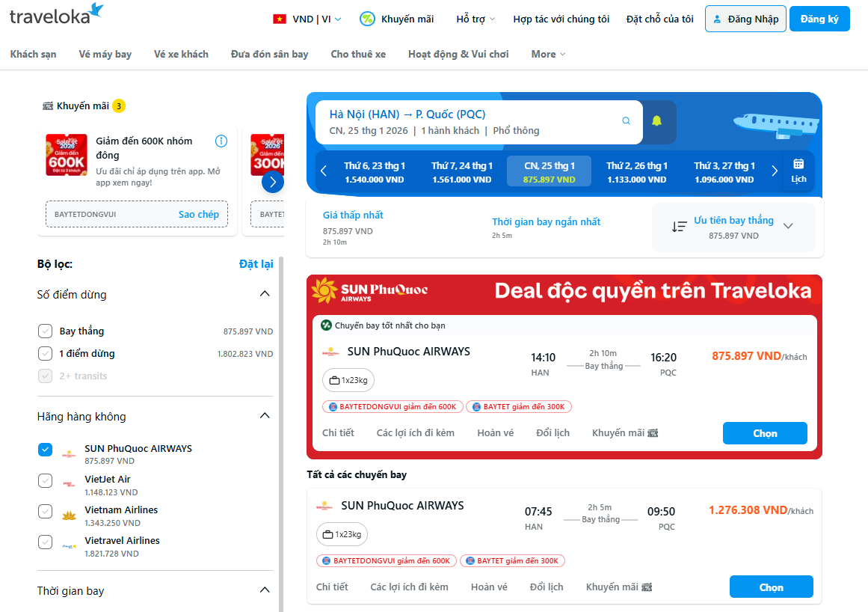
Task: Expand the Ưu tiên bay thẳng sort dropdown
Action: [788, 224]
